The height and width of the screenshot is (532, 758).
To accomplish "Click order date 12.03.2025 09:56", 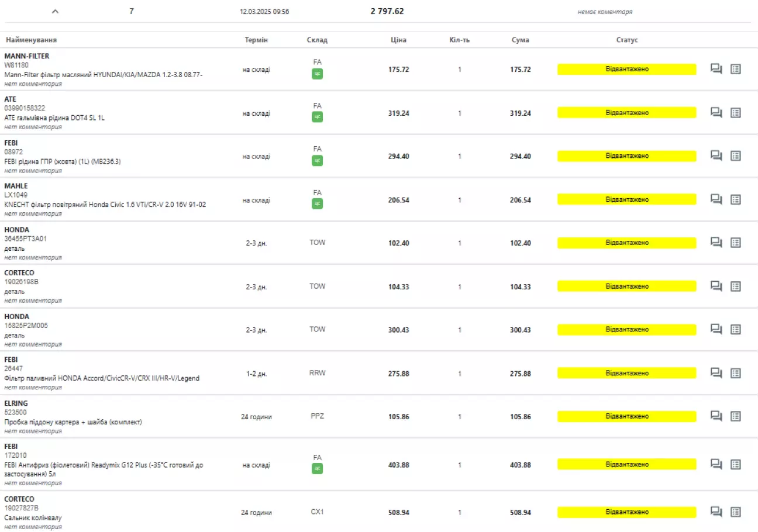I will pos(264,11).
